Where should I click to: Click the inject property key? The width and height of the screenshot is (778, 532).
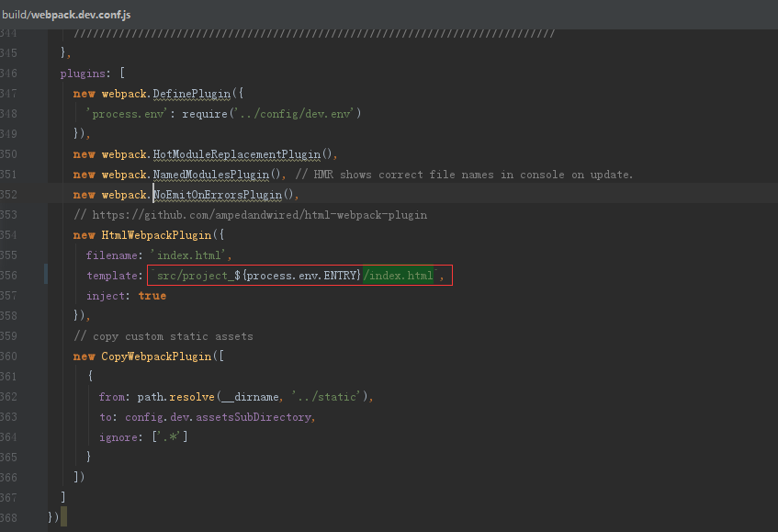click(x=106, y=296)
